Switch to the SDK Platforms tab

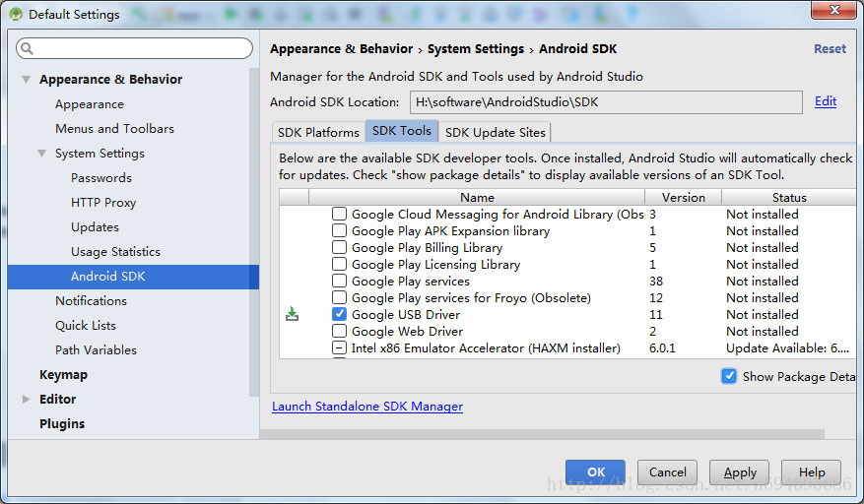(x=318, y=132)
